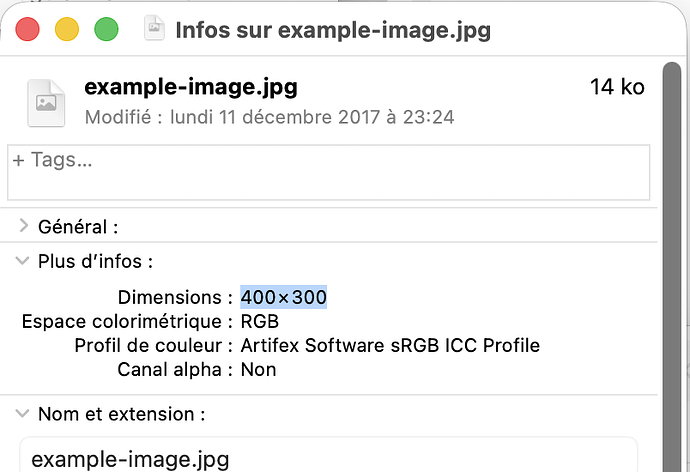Minimize the window with the yellow button
The height and width of the screenshot is (472, 690).
click(x=67, y=29)
